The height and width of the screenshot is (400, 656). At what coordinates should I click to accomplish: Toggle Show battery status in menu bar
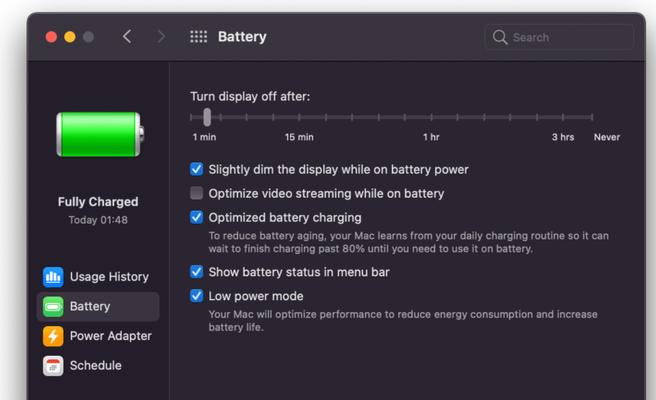pos(196,272)
